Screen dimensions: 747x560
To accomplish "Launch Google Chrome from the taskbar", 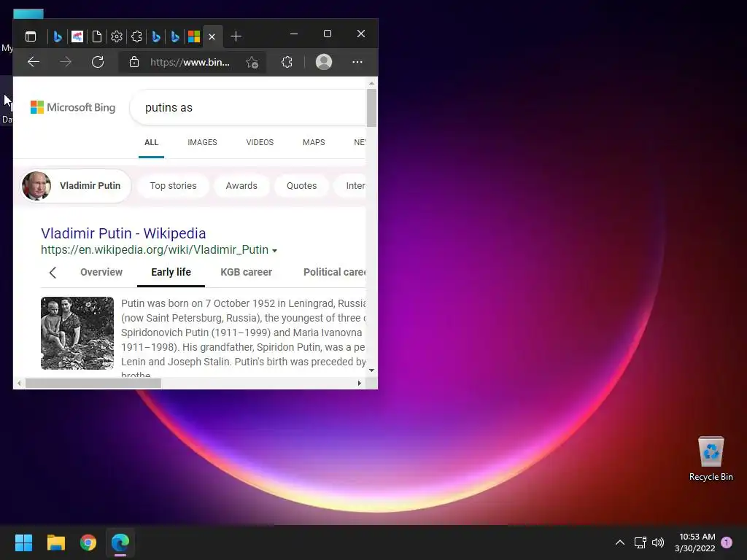I will click(x=88, y=542).
